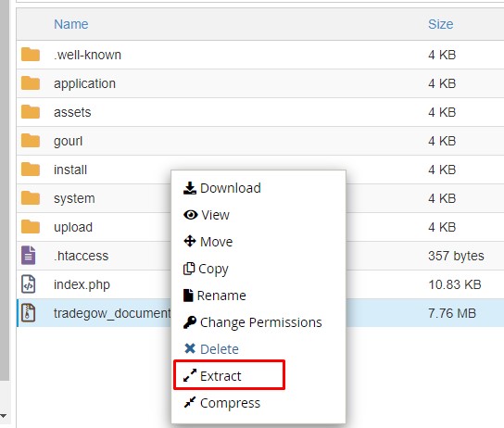Click the purple .htaccess file icon

(29, 255)
